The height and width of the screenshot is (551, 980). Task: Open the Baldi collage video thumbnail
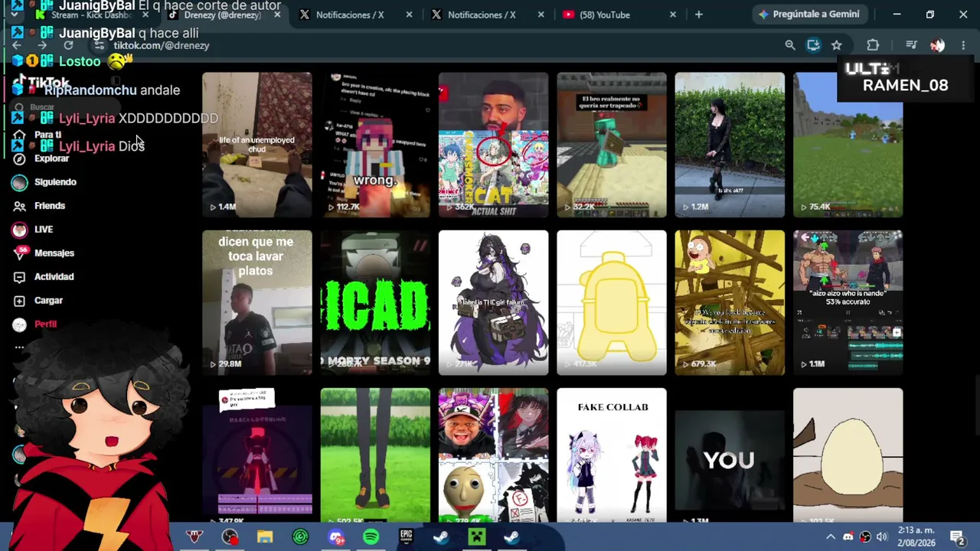(x=493, y=455)
